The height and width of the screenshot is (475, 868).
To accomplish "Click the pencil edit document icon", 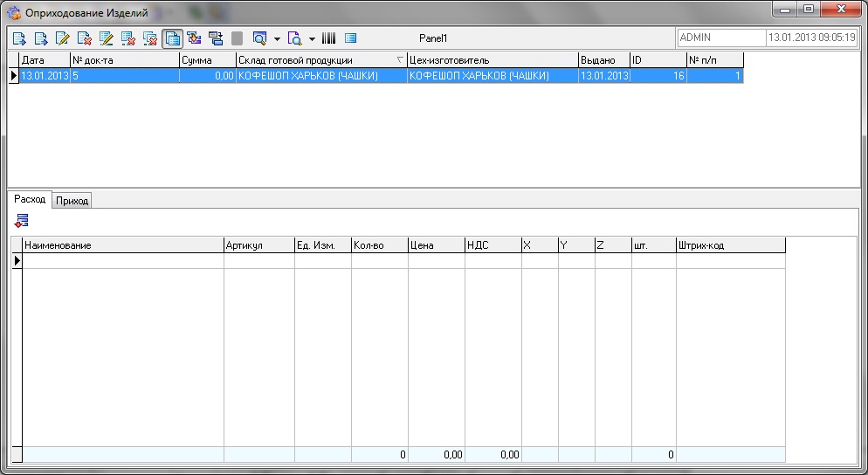I will click(x=63, y=38).
